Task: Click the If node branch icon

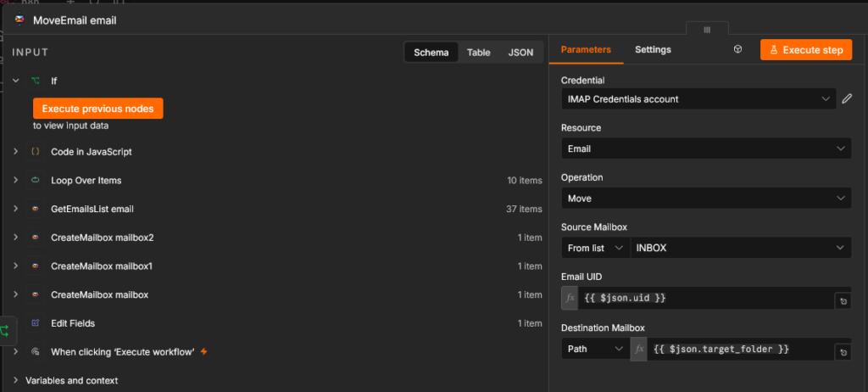Action: click(36, 81)
